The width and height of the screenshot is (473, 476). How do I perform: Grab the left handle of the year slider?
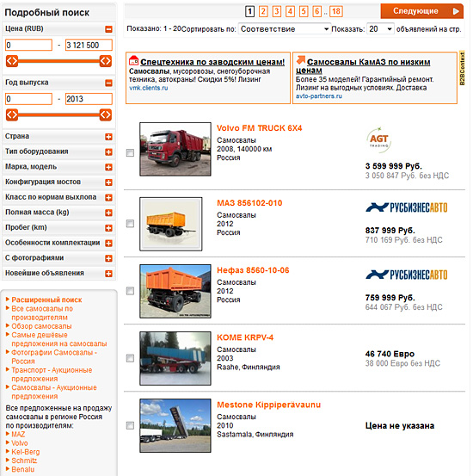point(12,114)
